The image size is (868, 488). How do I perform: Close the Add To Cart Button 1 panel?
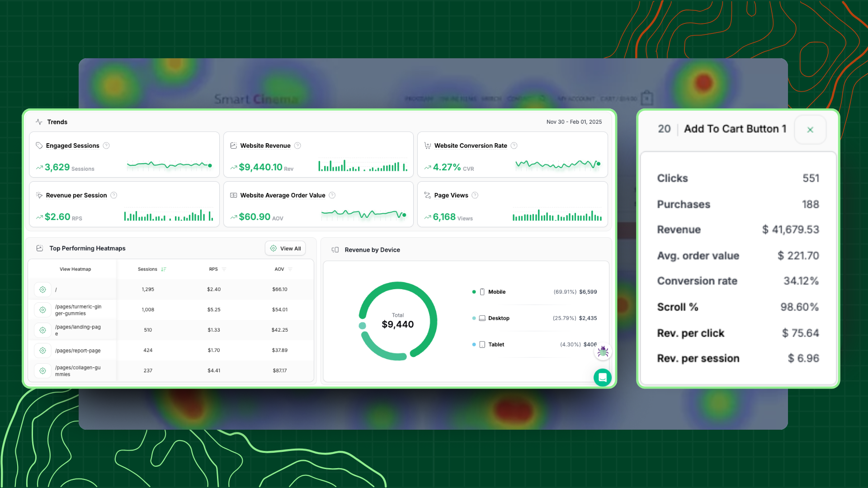click(x=810, y=130)
